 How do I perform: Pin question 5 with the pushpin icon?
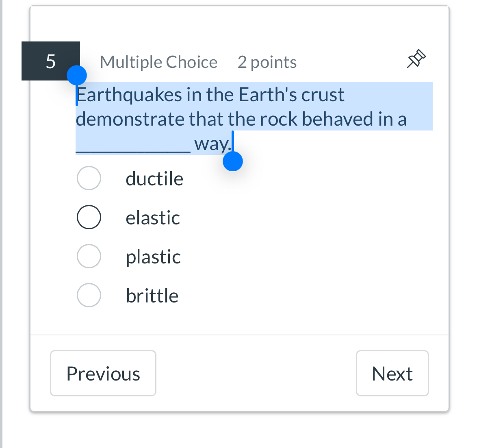coord(416,59)
